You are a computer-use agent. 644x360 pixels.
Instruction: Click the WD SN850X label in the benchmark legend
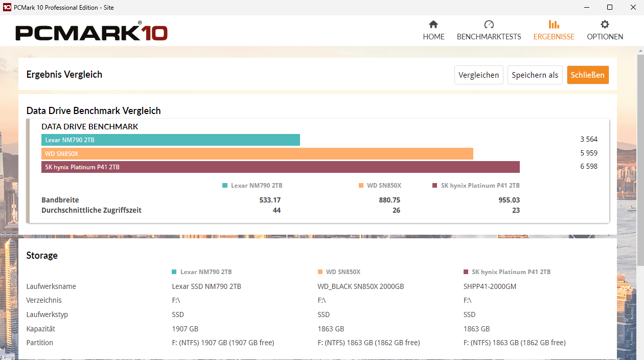point(384,186)
